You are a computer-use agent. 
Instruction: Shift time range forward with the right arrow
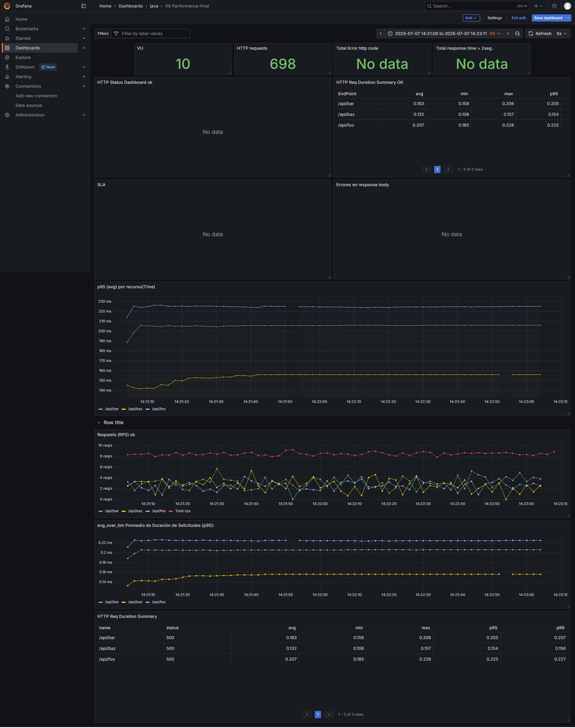[x=508, y=34]
